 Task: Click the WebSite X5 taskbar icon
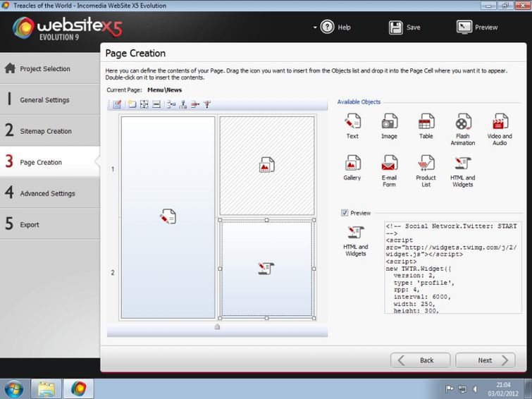tap(79, 389)
